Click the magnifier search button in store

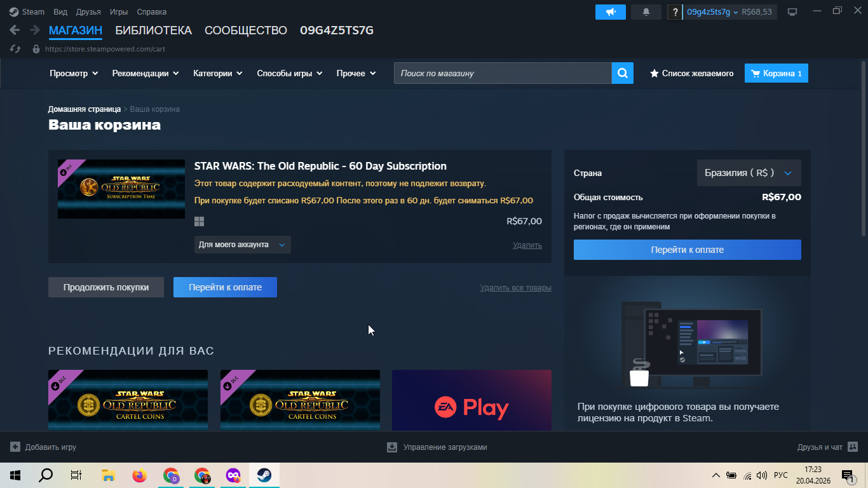click(x=623, y=73)
